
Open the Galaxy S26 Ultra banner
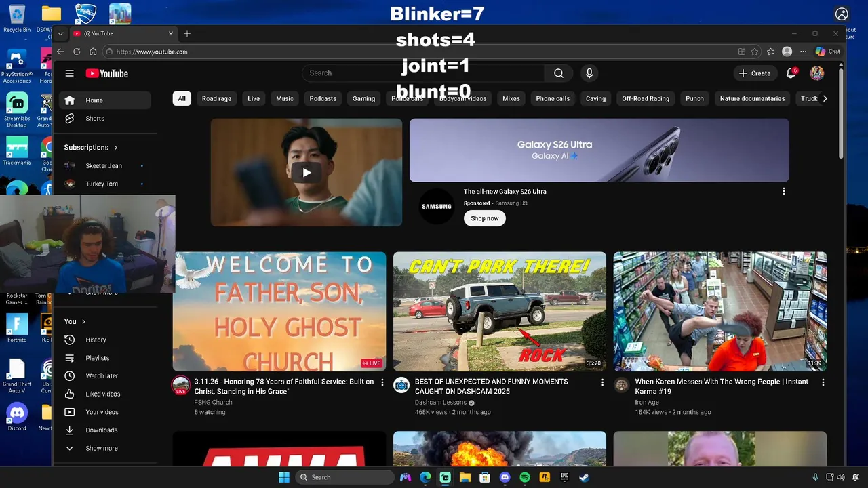point(599,150)
